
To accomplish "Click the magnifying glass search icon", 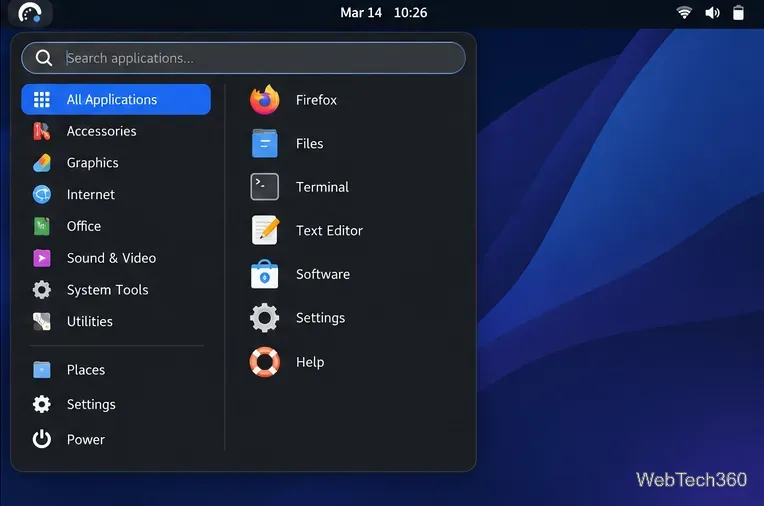I will pos(44,58).
